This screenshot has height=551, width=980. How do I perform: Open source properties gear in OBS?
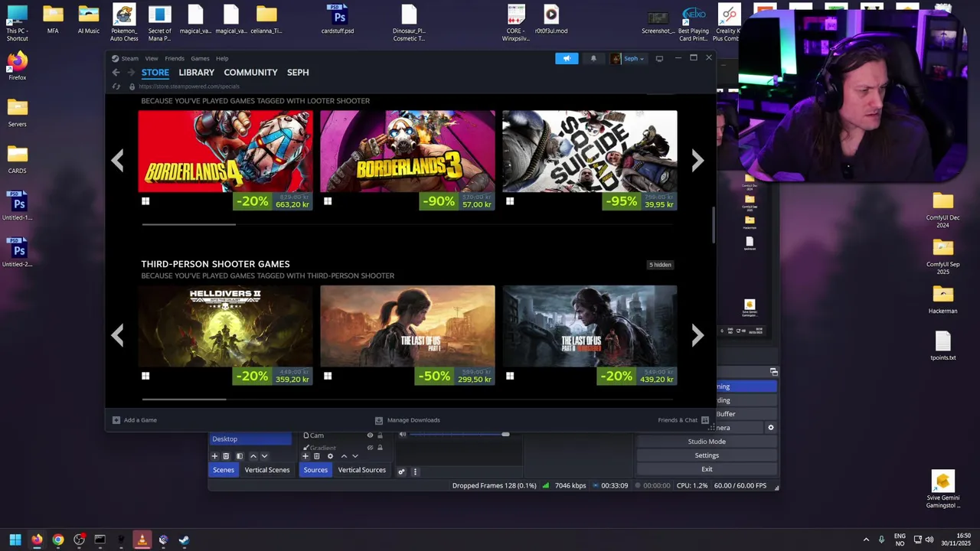pos(330,456)
